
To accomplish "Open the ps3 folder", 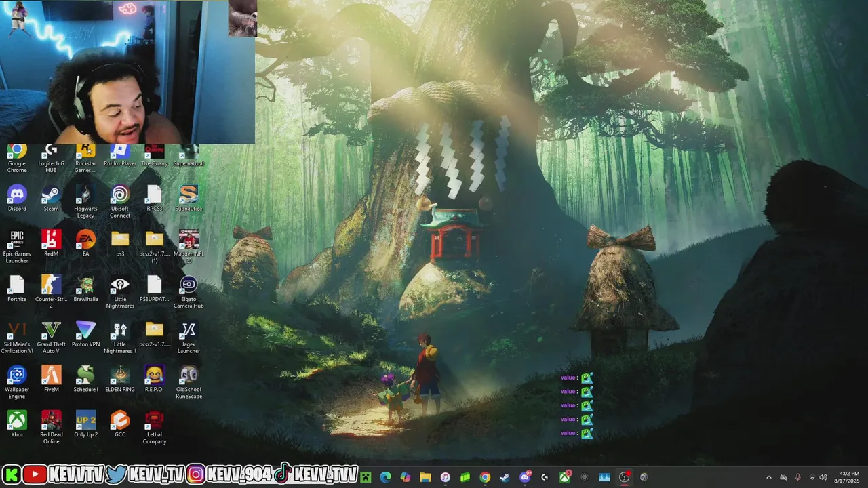I will (120, 243).
